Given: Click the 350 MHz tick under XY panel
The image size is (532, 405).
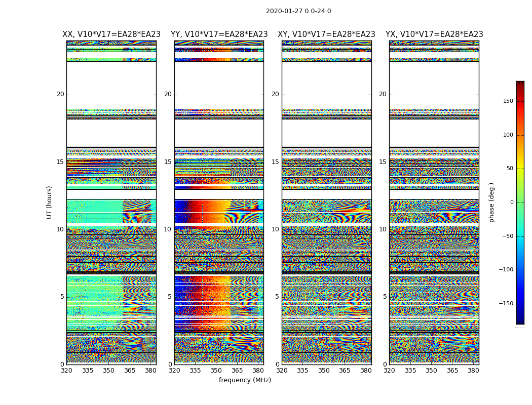Looking at the screenshot, I should tap(324, 371).
